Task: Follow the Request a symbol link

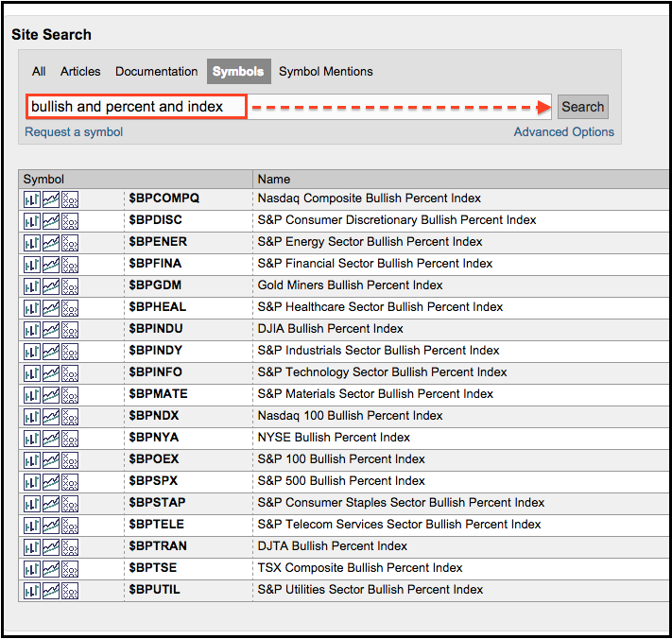Action: (x=74, y=132)
